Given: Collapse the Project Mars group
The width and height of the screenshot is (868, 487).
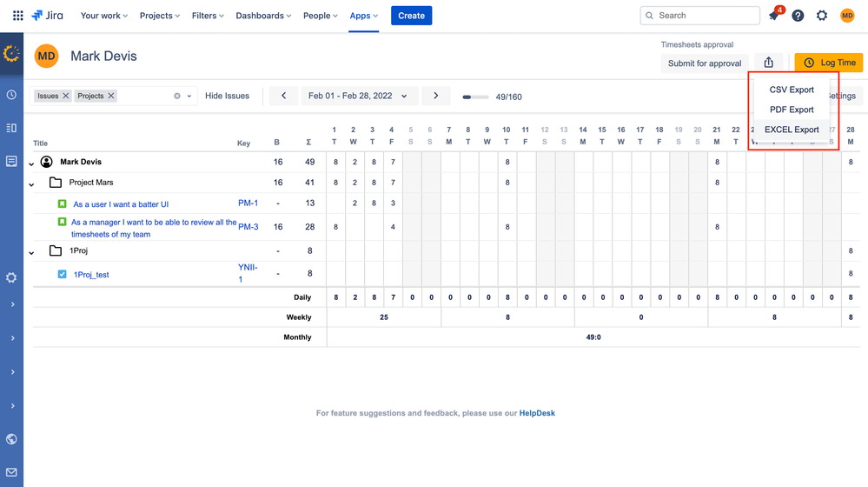Looking at the screenshot, I should click(x=31, y=184).
